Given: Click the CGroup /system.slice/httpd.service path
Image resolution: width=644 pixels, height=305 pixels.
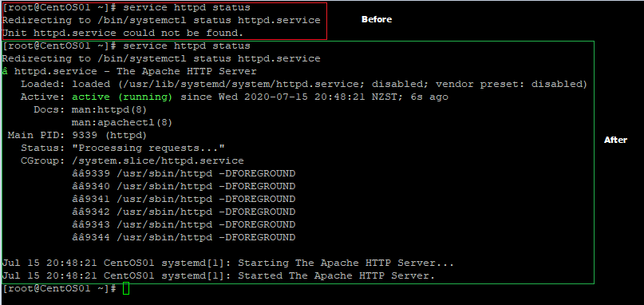Looking at the screenshot, I should [x=158, y=160].
